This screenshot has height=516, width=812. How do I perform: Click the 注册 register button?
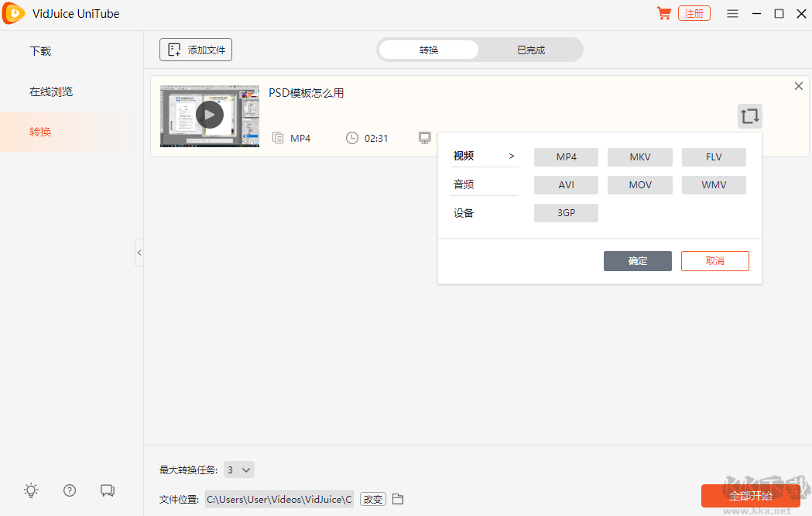click(694, 13)
